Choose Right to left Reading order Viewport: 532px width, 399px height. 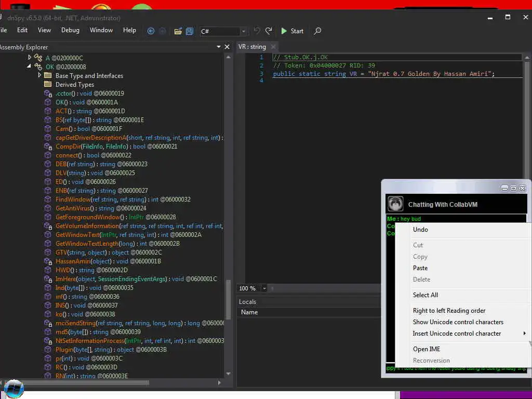point(449,311)
